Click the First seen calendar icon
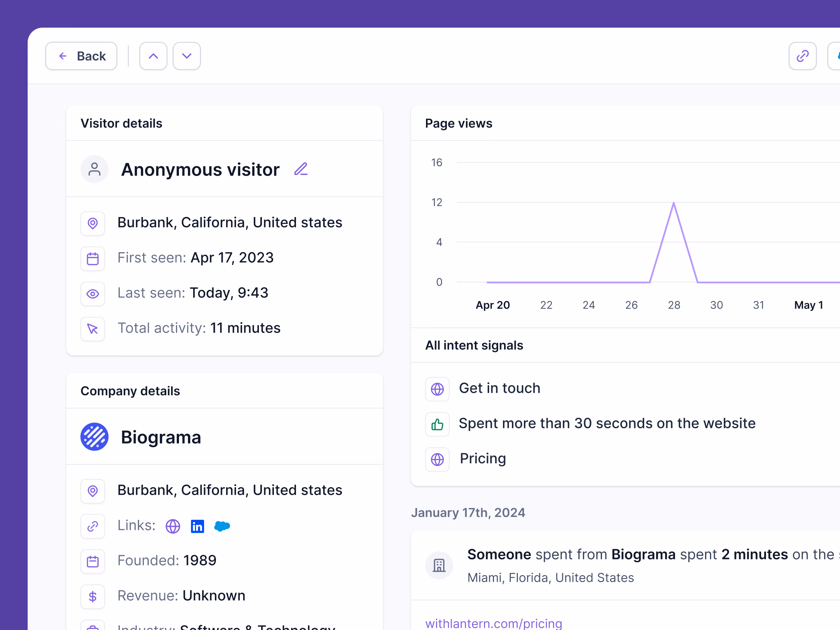 pyautogui.click(x=93, y=259)
